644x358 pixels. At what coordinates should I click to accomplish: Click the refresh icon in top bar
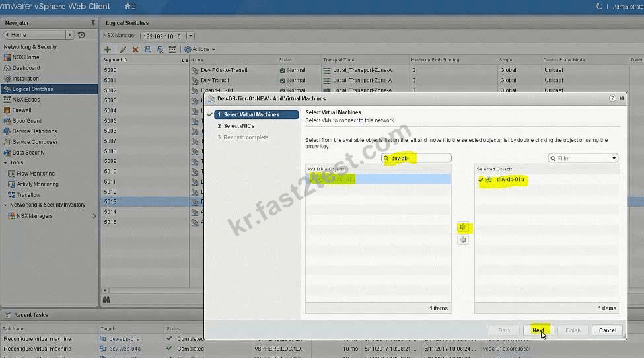click(599, 7)
